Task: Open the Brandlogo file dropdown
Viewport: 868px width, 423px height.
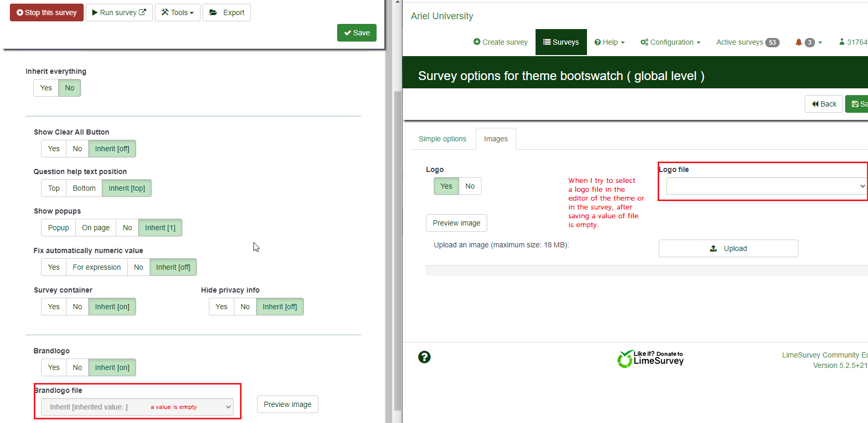Action: point(137,407)
